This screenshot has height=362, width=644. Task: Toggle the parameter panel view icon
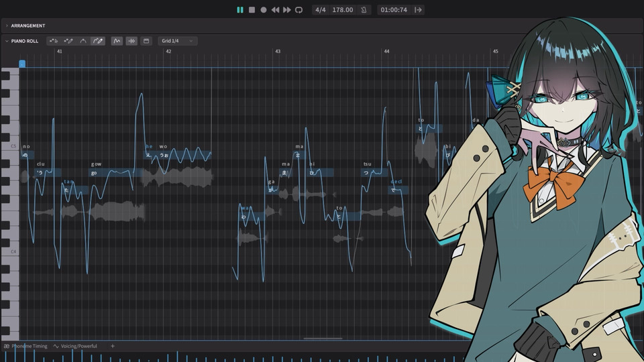click(x=146, y=41)
